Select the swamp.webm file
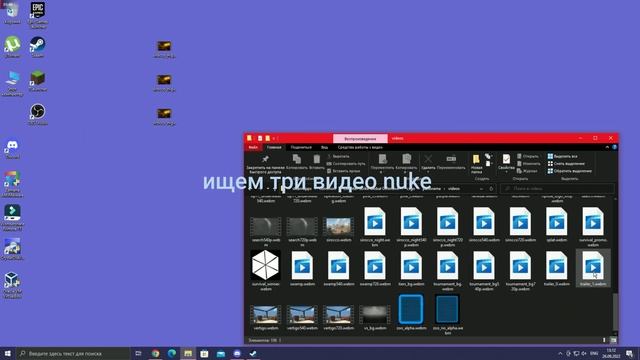Image resolution: width=640 pixels, height=360 pixels. [302, 268]
